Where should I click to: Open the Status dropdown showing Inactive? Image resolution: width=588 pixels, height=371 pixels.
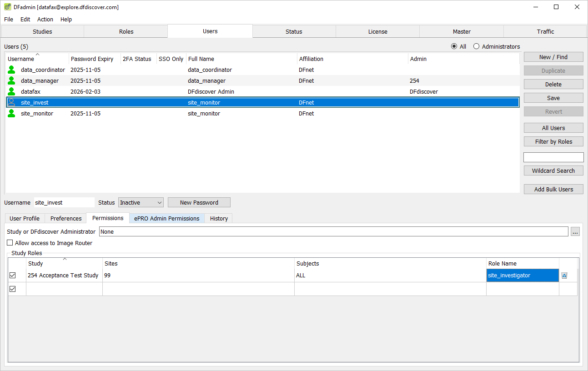(141, 202)
